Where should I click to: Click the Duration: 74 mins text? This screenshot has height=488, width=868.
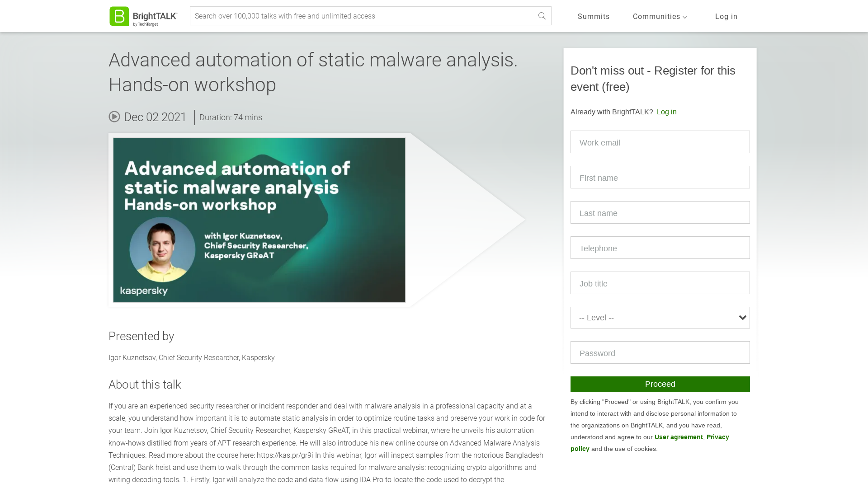[x=231, y=117]
